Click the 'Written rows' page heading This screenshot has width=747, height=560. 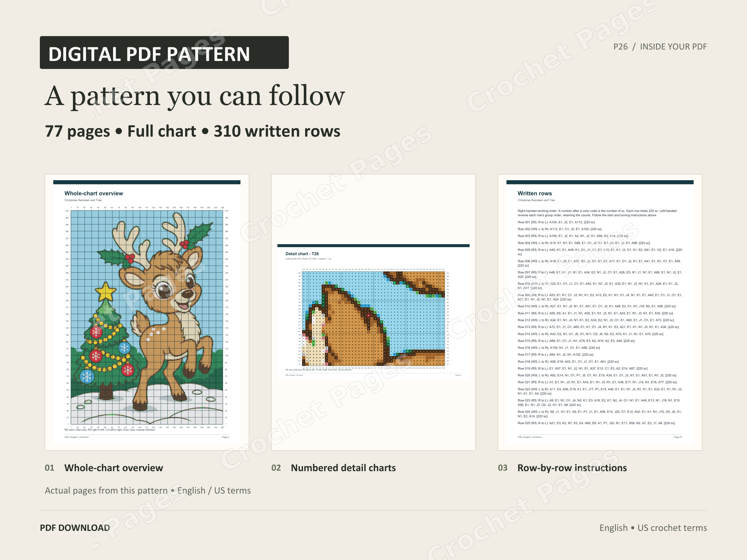point(535,193)
